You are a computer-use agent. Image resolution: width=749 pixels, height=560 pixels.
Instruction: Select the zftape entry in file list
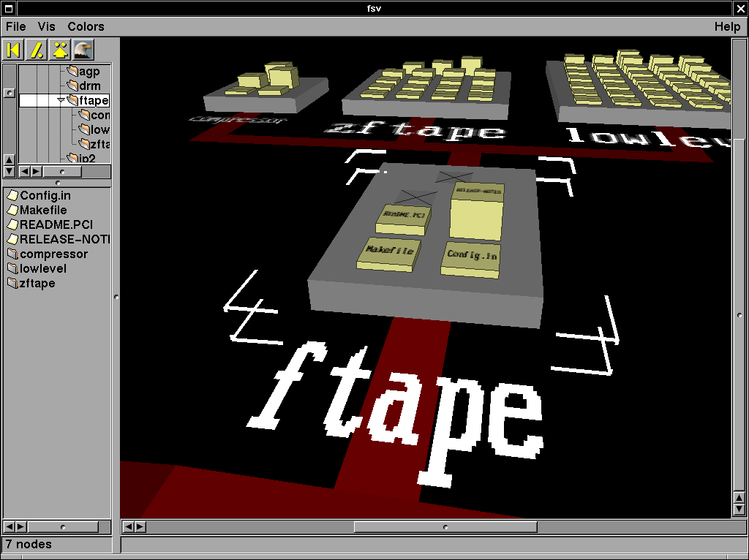(37, 284)
